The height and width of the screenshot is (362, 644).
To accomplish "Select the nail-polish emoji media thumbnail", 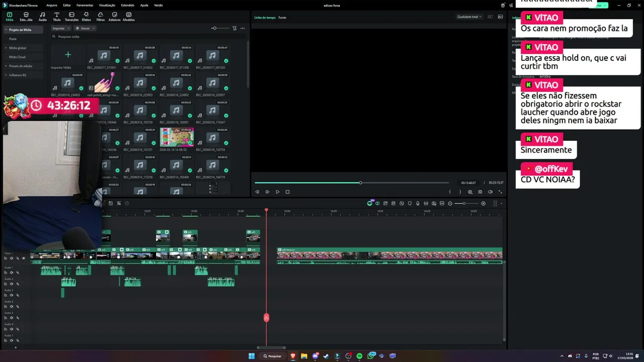I will tap(104, 81).
